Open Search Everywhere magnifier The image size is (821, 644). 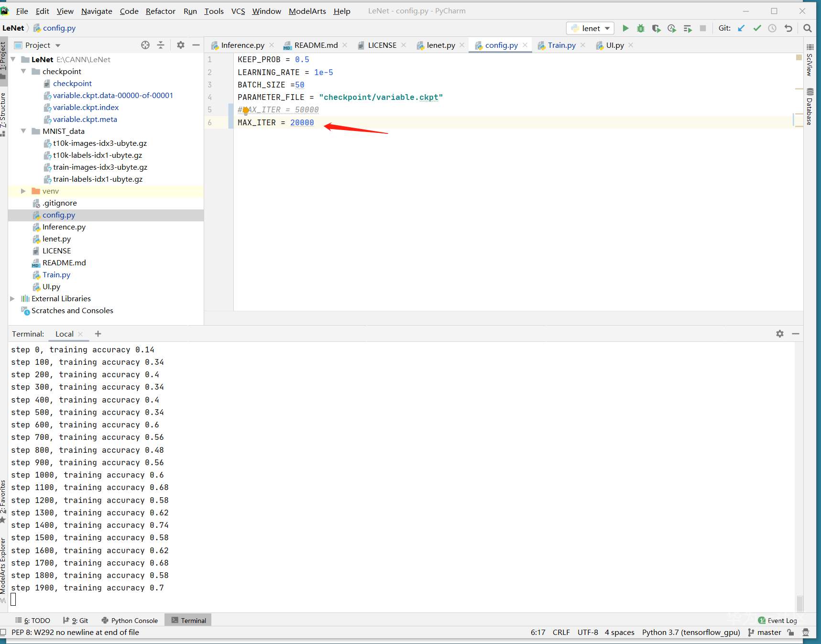pos(808,28)
